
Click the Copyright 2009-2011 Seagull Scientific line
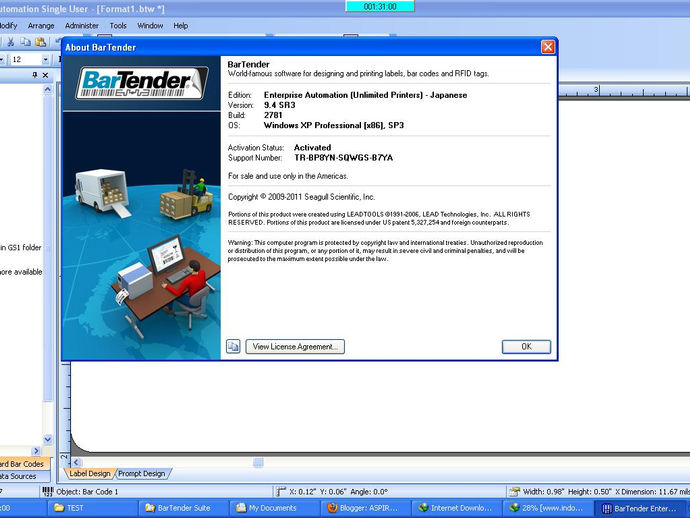point(301,197)
